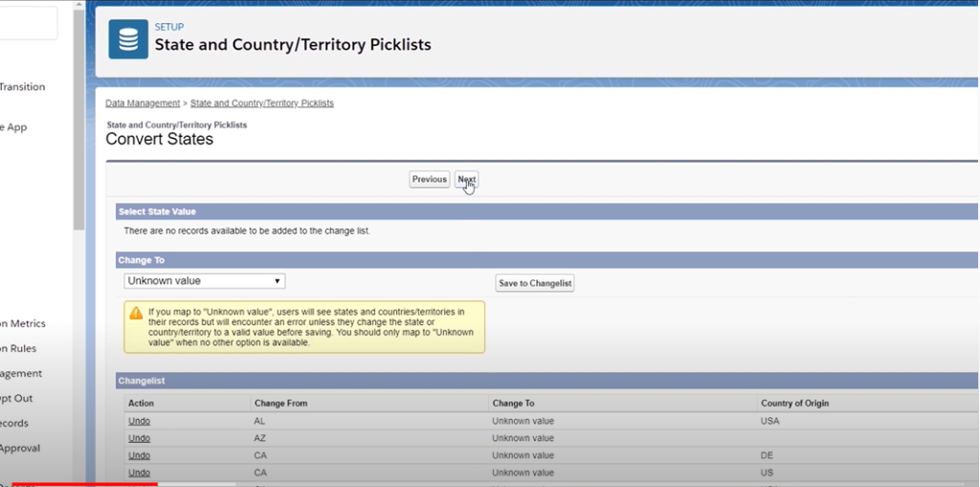The width and height of the screenshot is (980, 487).
Task: Open State and Country/Territory Picklists breadcrumb
Action: [261, 103]
